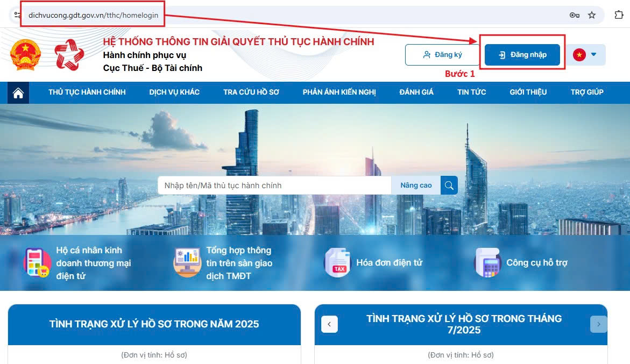Click the browser address bar URL
Image resolution: width=630 pixels, height=364 pixels.
(x=93, y=15)
